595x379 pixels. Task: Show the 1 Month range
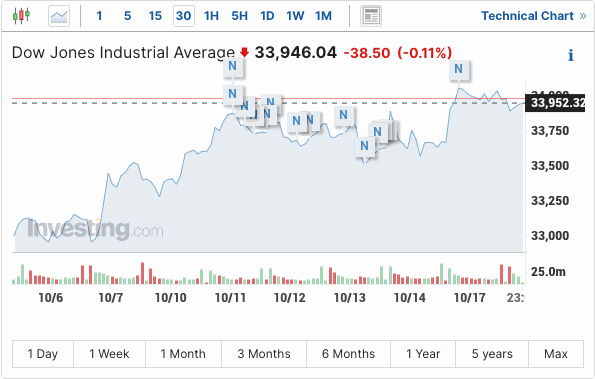(x=183, y=354)
